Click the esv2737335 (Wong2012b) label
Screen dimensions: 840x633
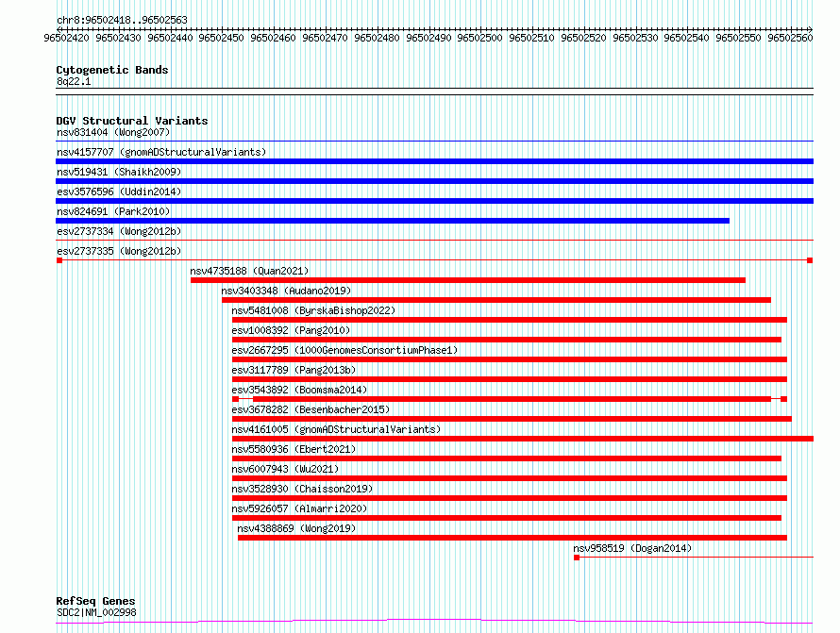click(119, 251)
